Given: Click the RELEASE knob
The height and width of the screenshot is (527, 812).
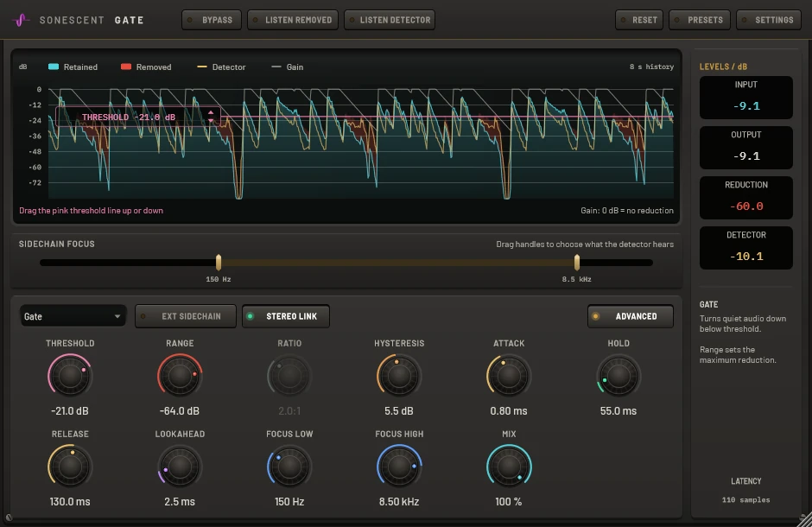Looking at the screenshot, I should click(70, 467).
